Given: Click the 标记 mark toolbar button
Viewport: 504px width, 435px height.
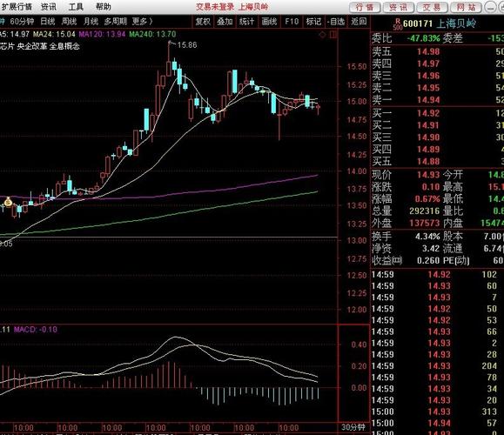Looking at the screenshot, I should [313, 22].
